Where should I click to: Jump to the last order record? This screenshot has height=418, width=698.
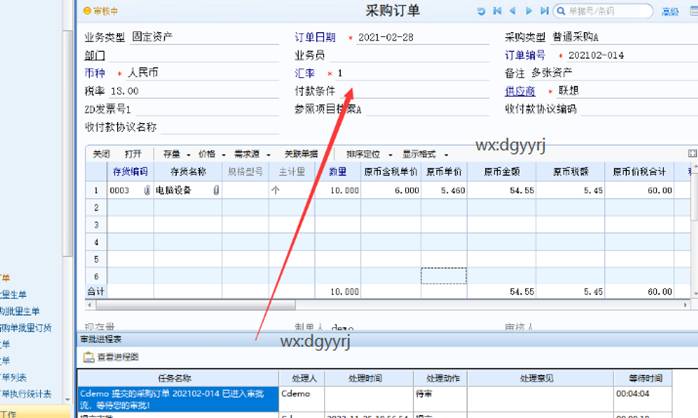(x=544, y=11)
